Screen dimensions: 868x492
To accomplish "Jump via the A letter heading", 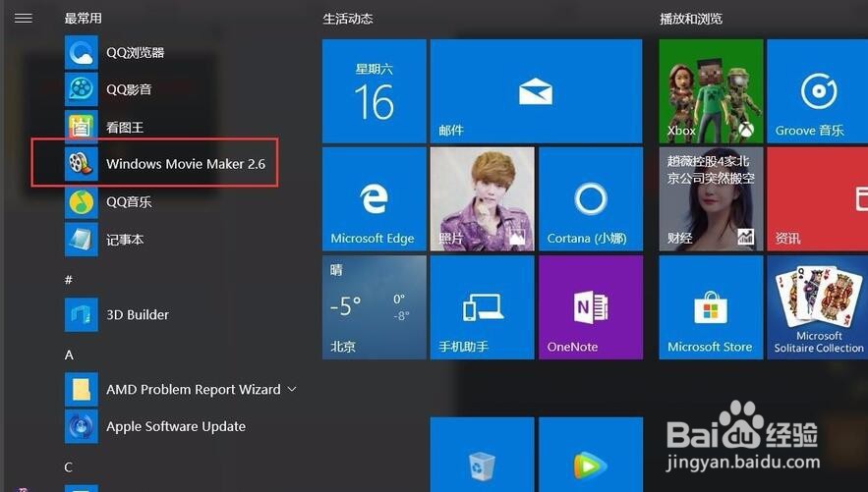I will click(69, 355).
